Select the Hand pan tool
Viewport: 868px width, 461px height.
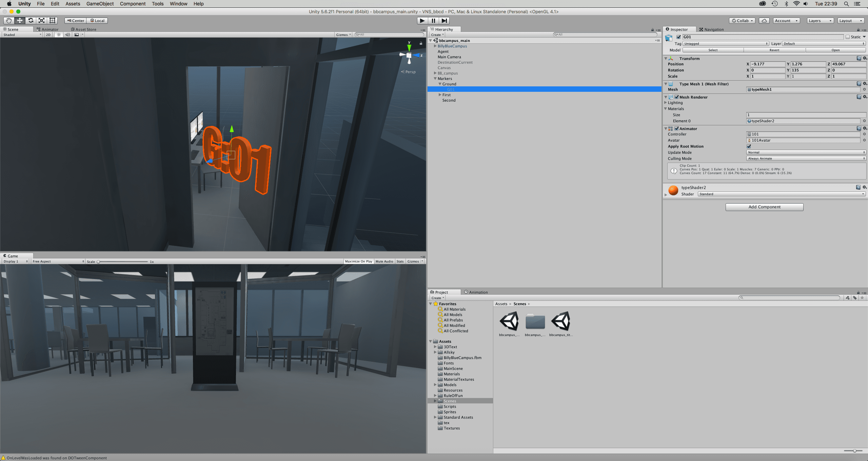click(x=9, y=20)
